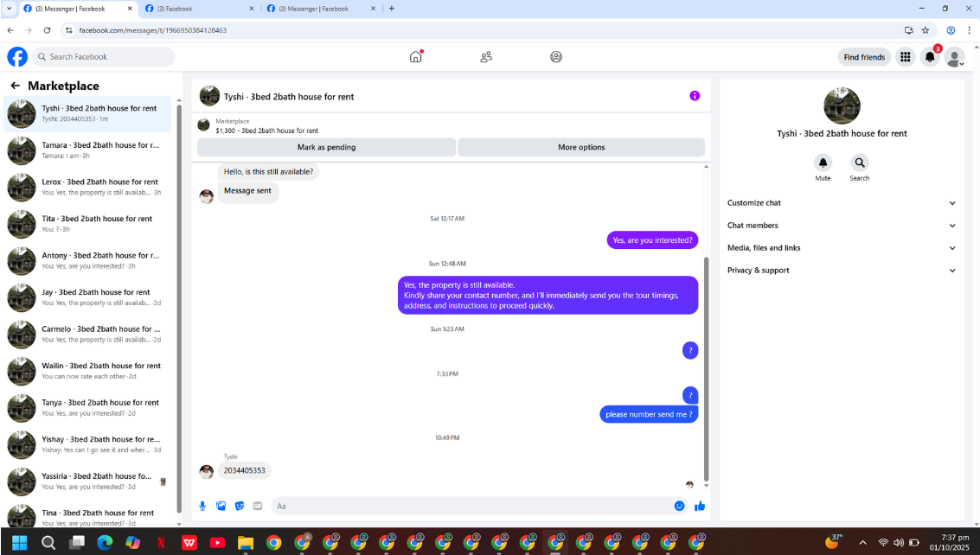Click the Search Facebook field
The image size is (980, 555).
point(103,57)
